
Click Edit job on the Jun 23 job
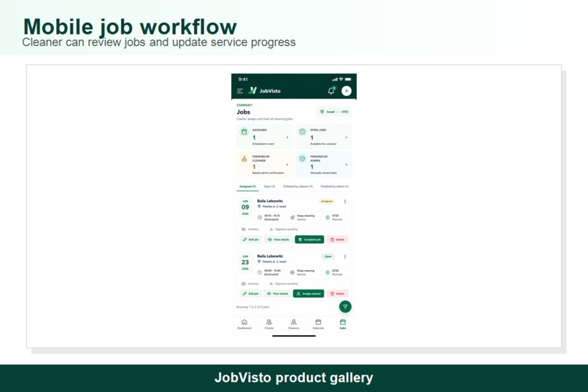pyautogui.click(x=250, y=293)
